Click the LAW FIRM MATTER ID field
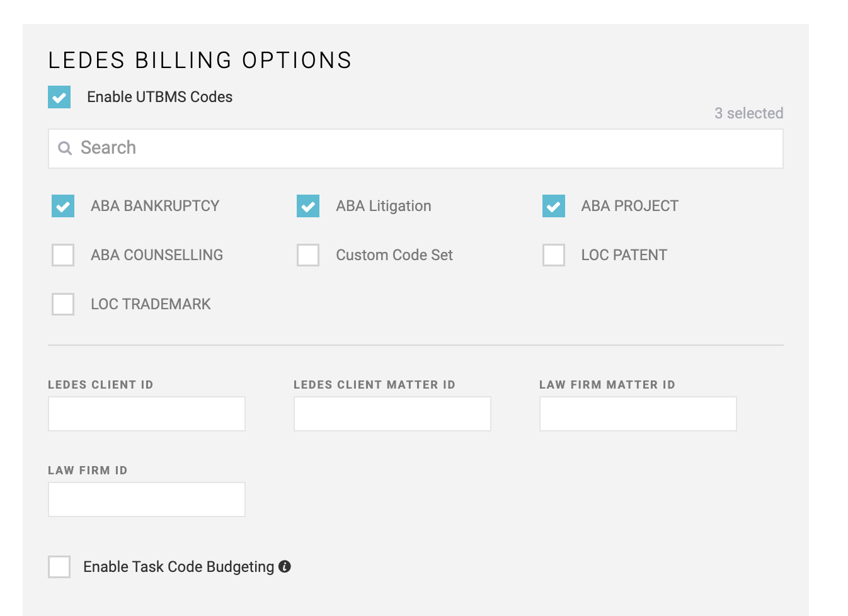Screen dimensions: 848x616 click(x=638, y=414)
